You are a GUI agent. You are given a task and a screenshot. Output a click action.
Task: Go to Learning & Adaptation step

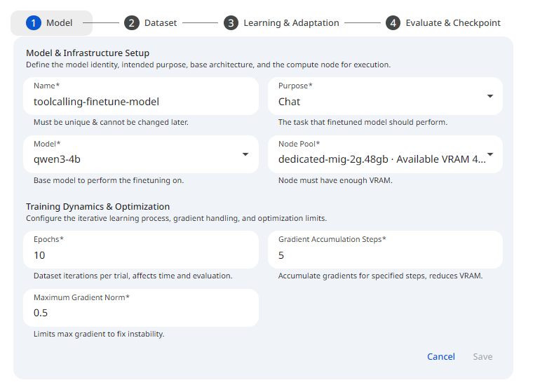pyautogui.click(x=291, y=23)
